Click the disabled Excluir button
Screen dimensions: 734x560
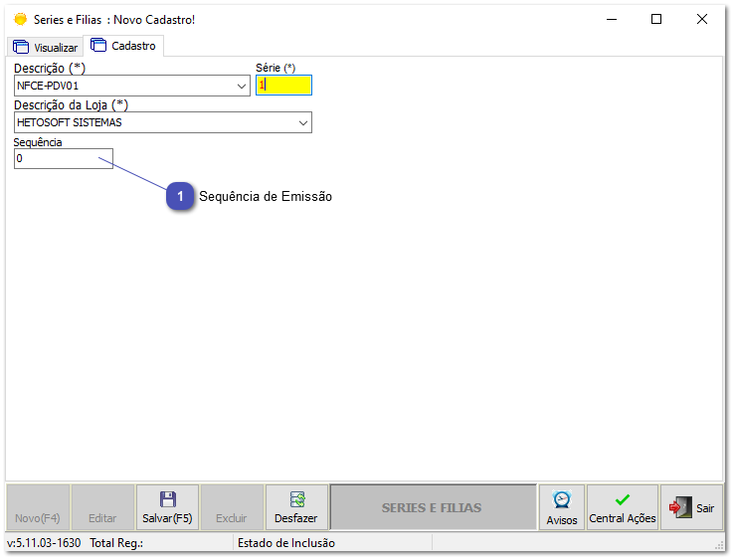(232, 507)
